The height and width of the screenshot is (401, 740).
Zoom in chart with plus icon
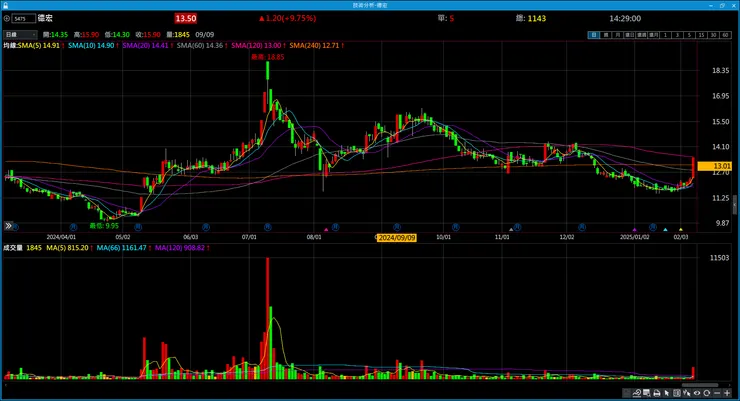727,393
